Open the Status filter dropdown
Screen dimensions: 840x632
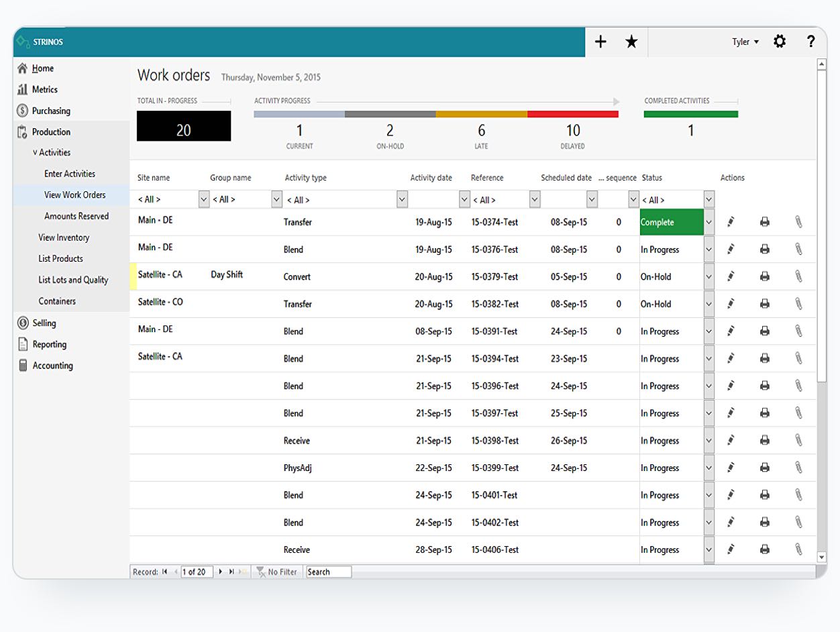point(709,199)
